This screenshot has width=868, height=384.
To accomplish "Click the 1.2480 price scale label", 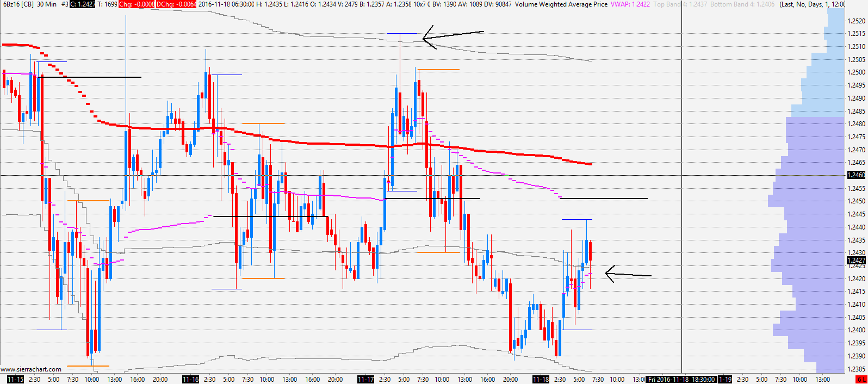I will (857, 124).
